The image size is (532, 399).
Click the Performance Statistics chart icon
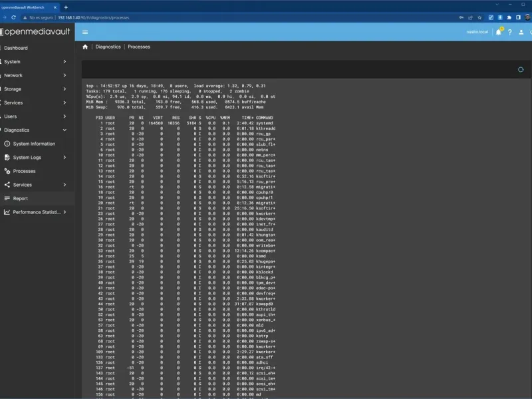pyautogui.click(x=7, y=212)
